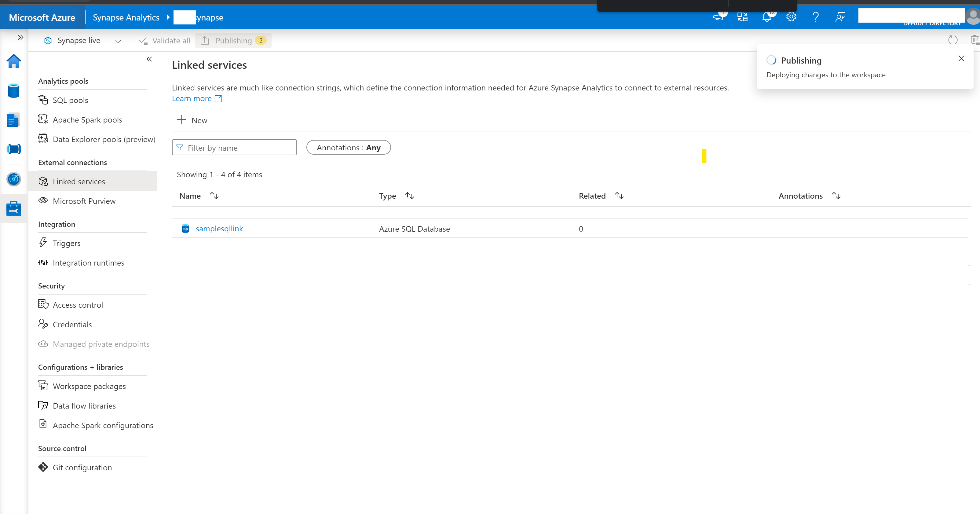Expand the Synapse live branch dropdown

(x=118, y=41)
